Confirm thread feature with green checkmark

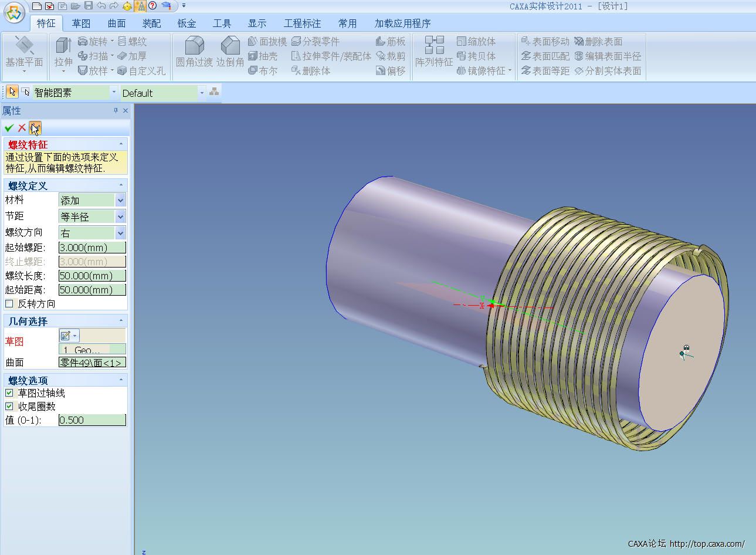9,128
